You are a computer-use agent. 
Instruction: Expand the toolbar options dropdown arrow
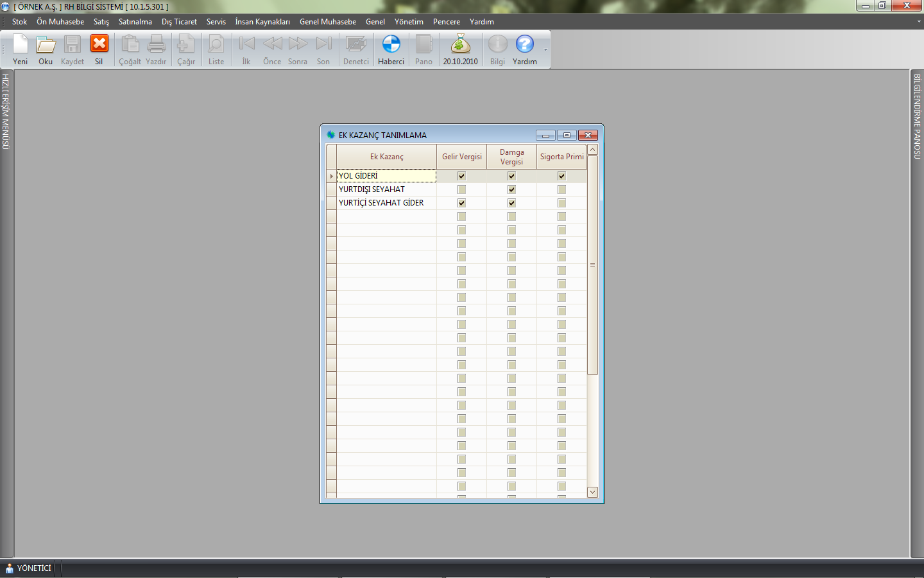546,50
